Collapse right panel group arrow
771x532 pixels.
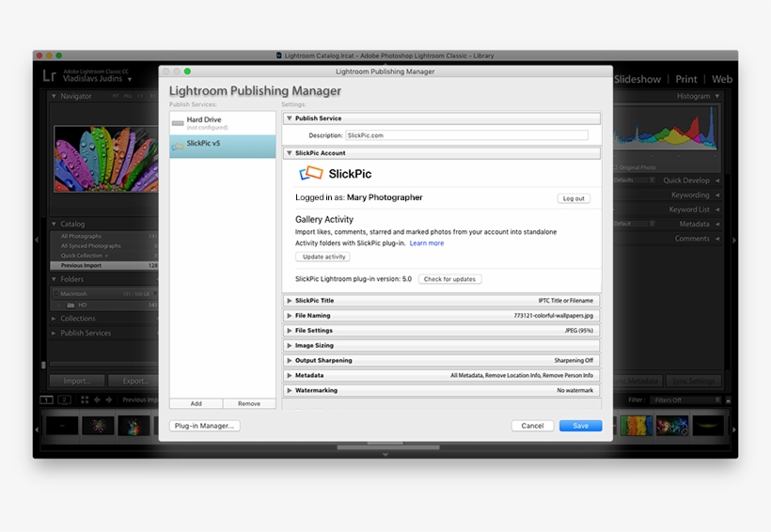[734, 240]
